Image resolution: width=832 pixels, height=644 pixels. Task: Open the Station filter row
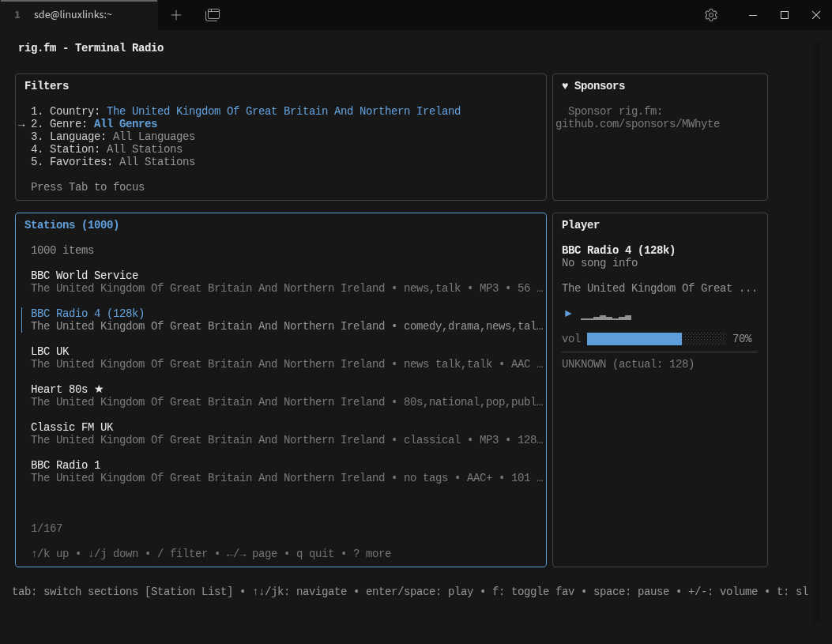tap(106, 149)
